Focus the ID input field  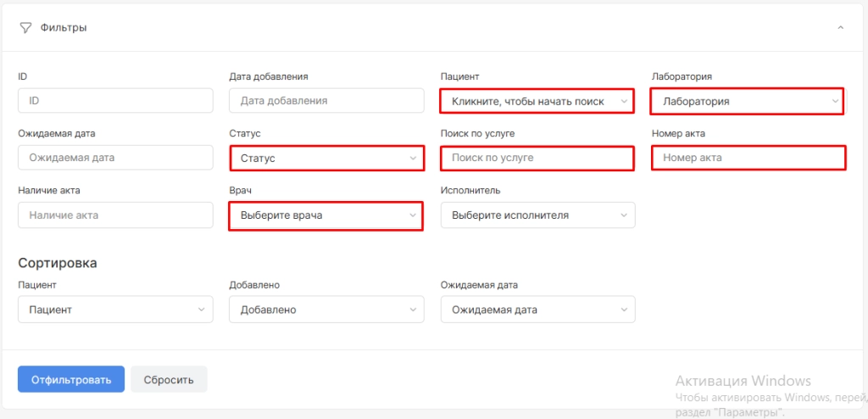115,101
